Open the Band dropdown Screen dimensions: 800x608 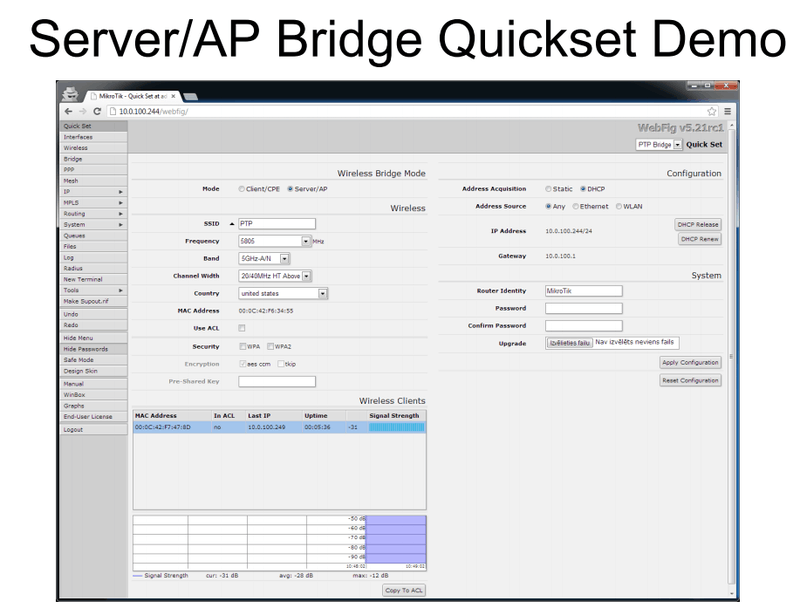pos(285,259)
